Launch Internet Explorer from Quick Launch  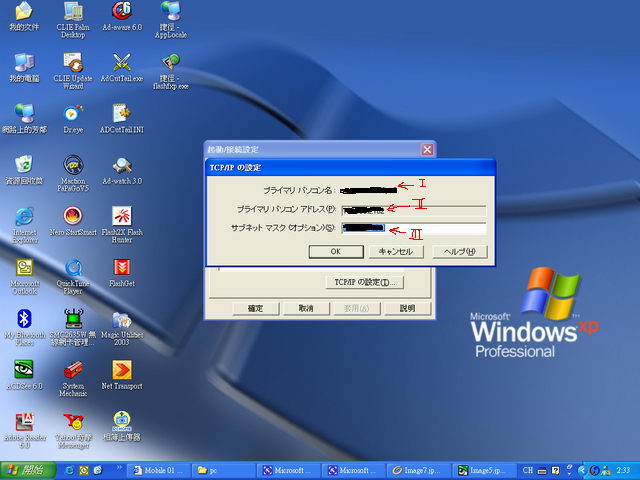pyautogui.click(x=70, y=470)
